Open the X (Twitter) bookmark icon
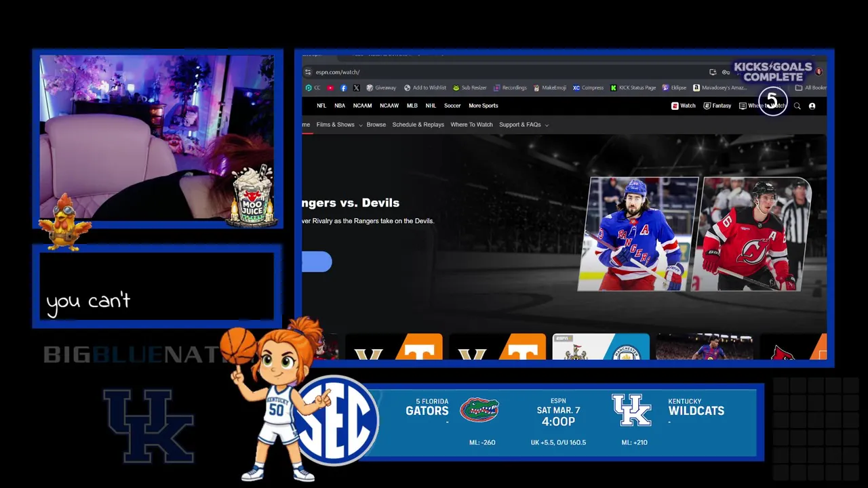The width and height of the screenshot is (868, 488). click(x=356, y=87)
